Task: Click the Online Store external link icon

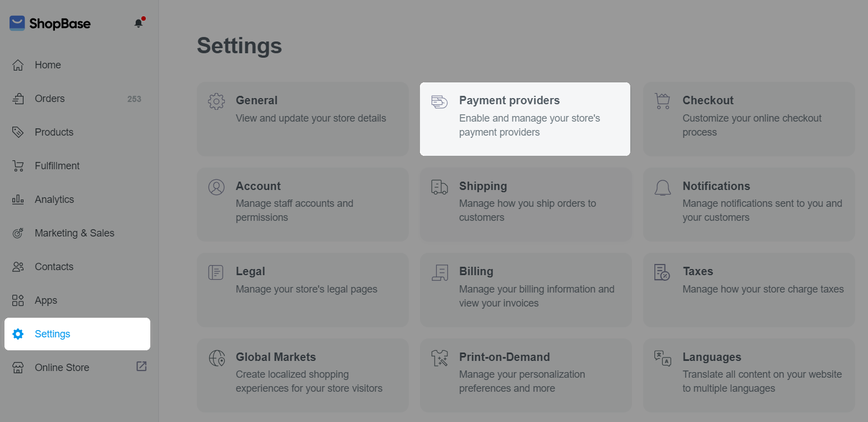Action: (x=141, y=367)
